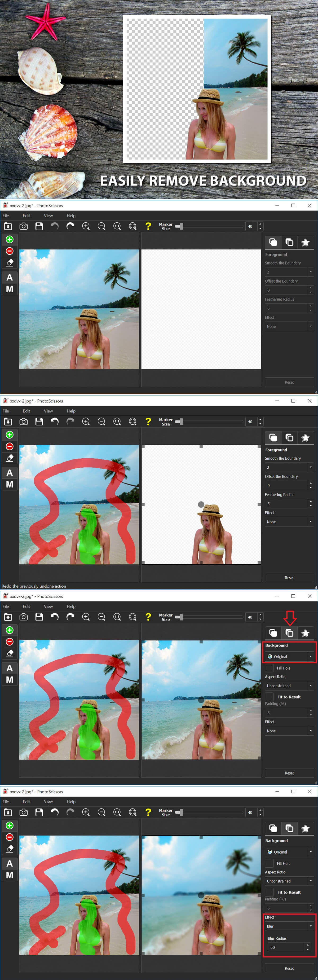Expand the red-boxed Original background dropdown

click(289, 657)
